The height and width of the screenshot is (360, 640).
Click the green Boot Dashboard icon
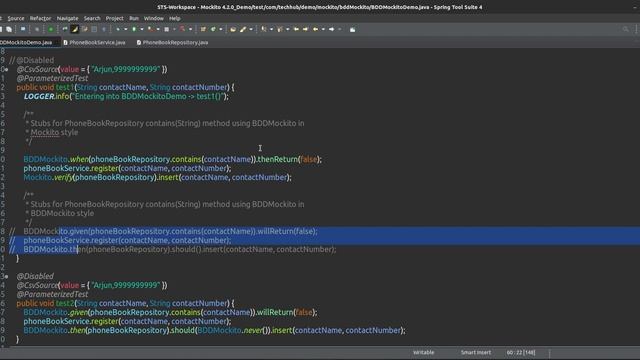pyautogui.click(x=50, y=29)
